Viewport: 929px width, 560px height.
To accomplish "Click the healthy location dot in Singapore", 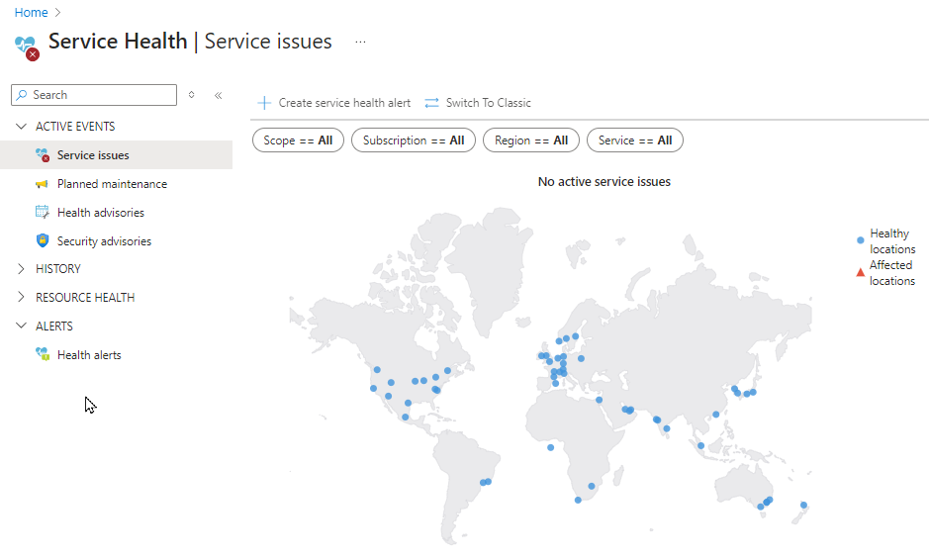I will 700,445.
